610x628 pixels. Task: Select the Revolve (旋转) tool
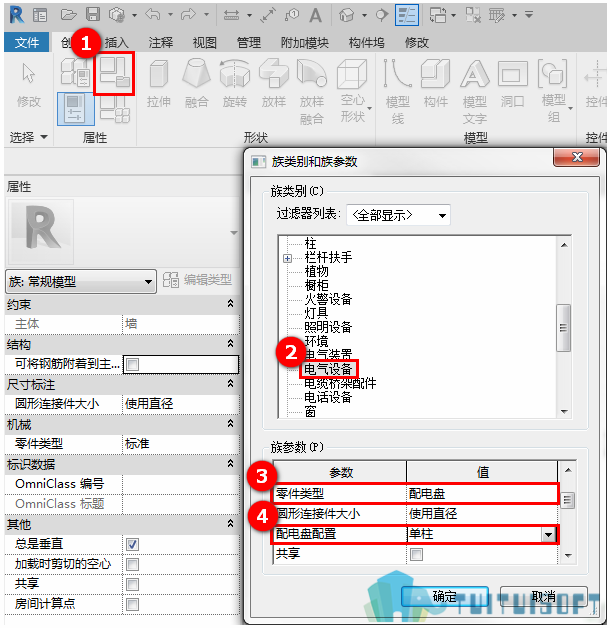[235, 85]
